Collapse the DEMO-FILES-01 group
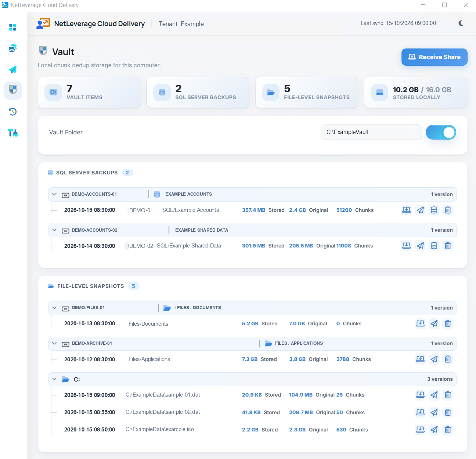Screen dimensions: 476x459 tap(54, 308)
